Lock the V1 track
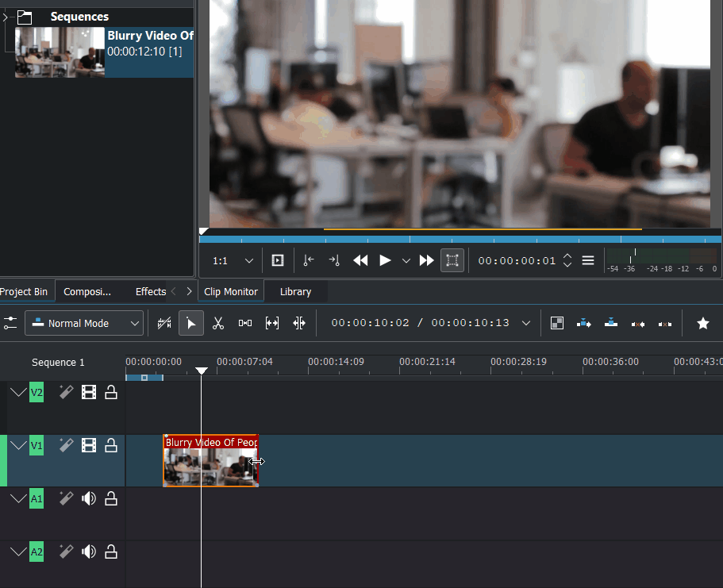Image resolution: width=723 pixels, height=588 pixels. pos(111,445)
